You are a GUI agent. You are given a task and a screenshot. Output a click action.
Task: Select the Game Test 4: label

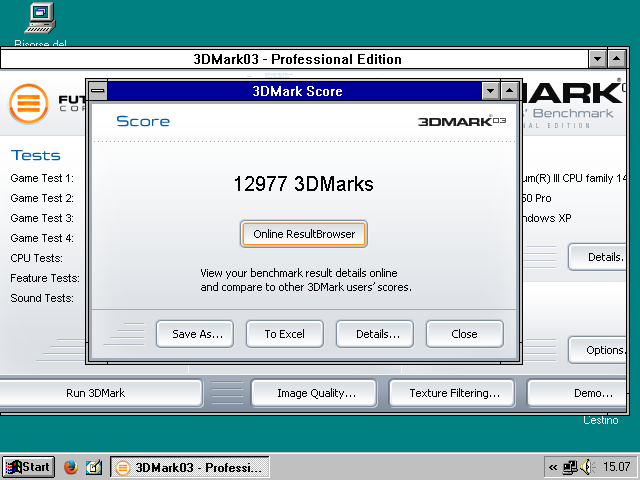click(42, 238)
